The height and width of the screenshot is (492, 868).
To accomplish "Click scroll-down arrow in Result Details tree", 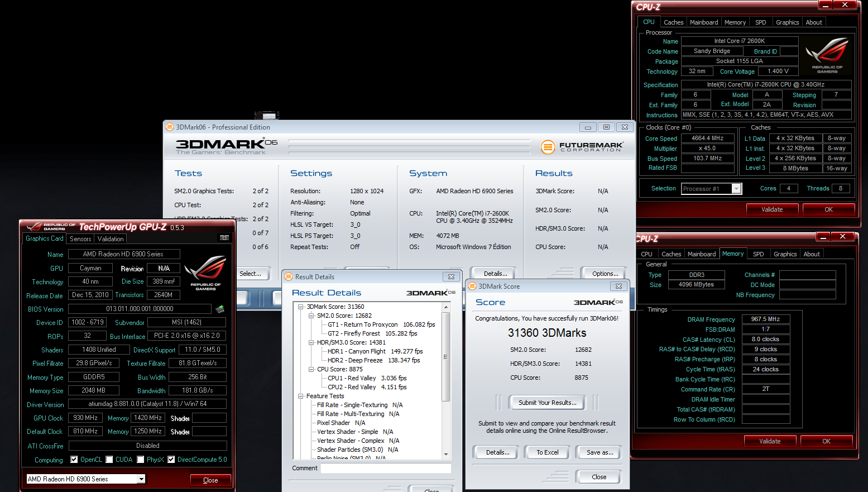I will tap(445, 455).
